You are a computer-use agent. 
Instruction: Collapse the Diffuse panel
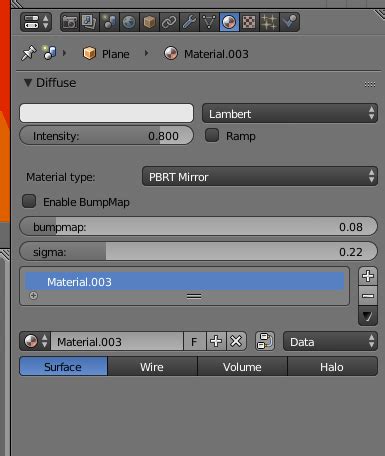(x=28, y=83)
